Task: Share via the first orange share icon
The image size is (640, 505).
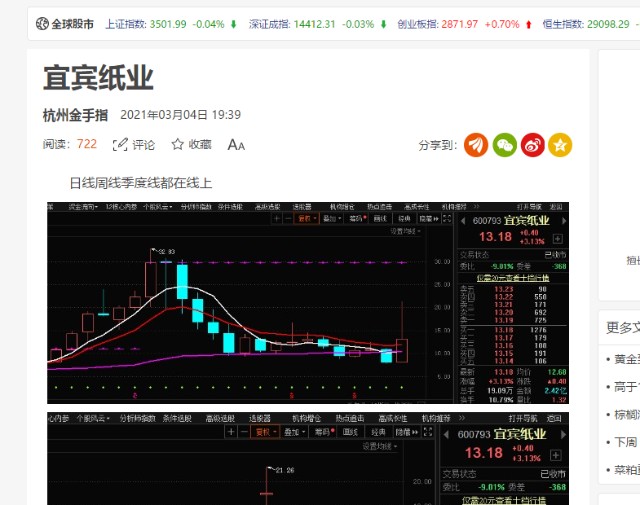Action: [x=476, y=145]
